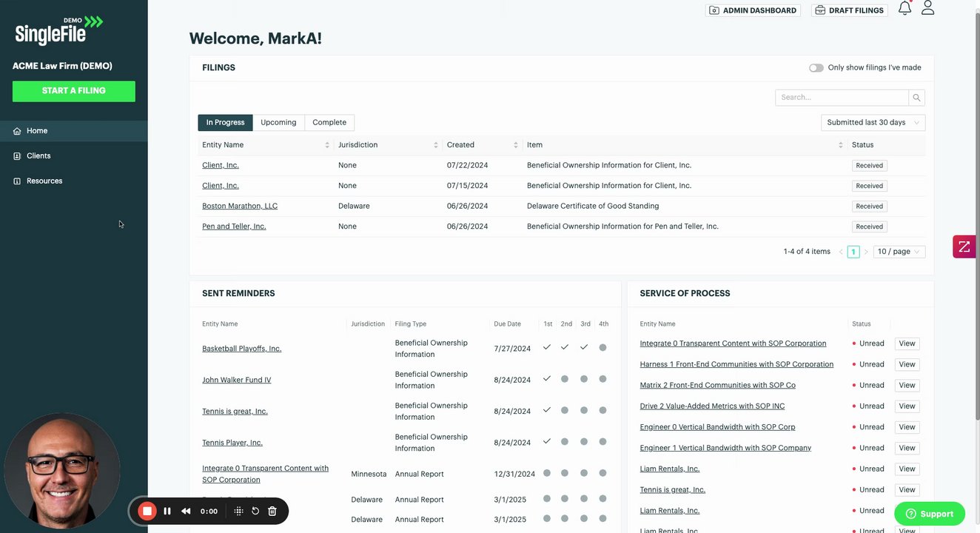
Task: Open the user profile icon
Action: coord(927,8)
